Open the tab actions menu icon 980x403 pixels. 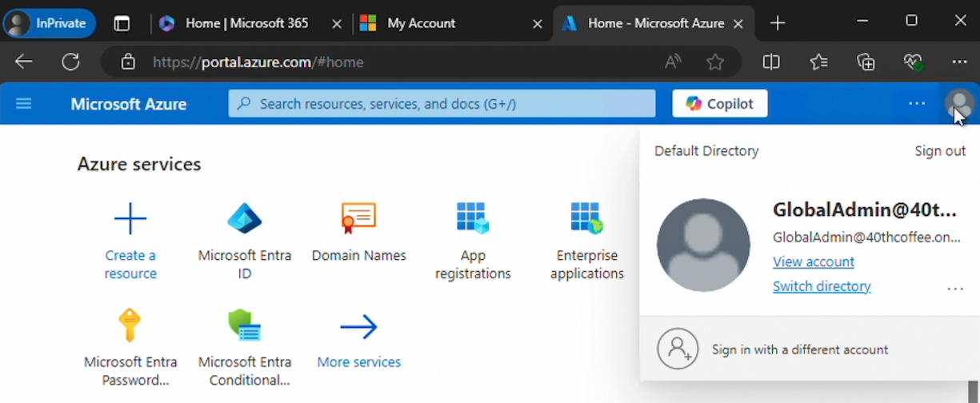tap(122, 23)
